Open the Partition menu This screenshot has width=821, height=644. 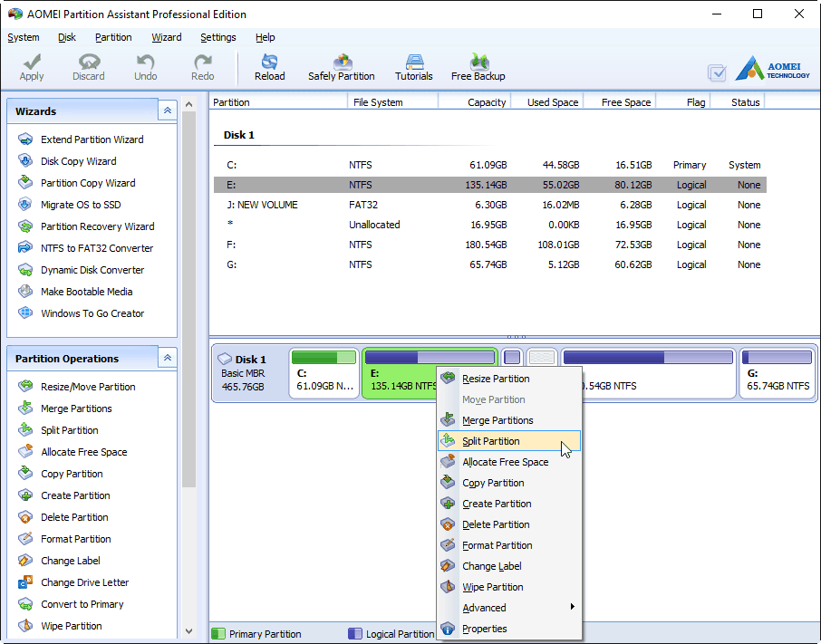tap(113, 38)
